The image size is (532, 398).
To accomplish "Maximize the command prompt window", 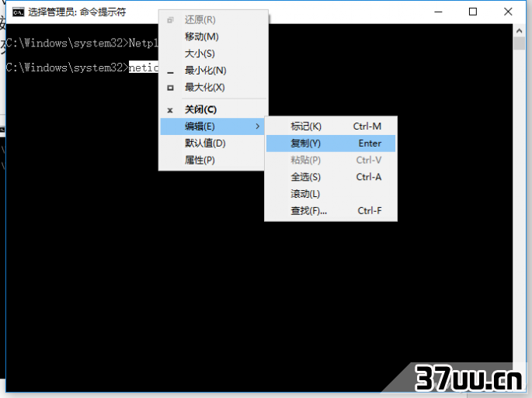I will (473, 12).
